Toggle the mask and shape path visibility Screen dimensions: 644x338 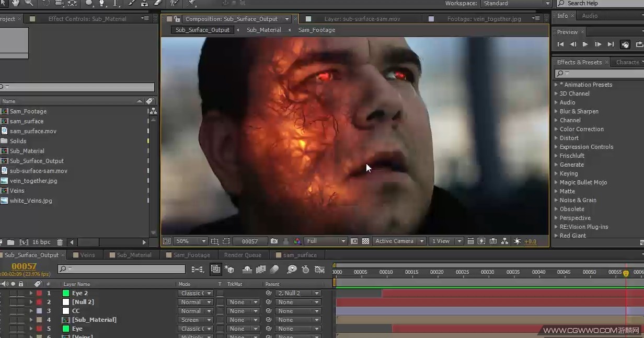click(226, 241)
